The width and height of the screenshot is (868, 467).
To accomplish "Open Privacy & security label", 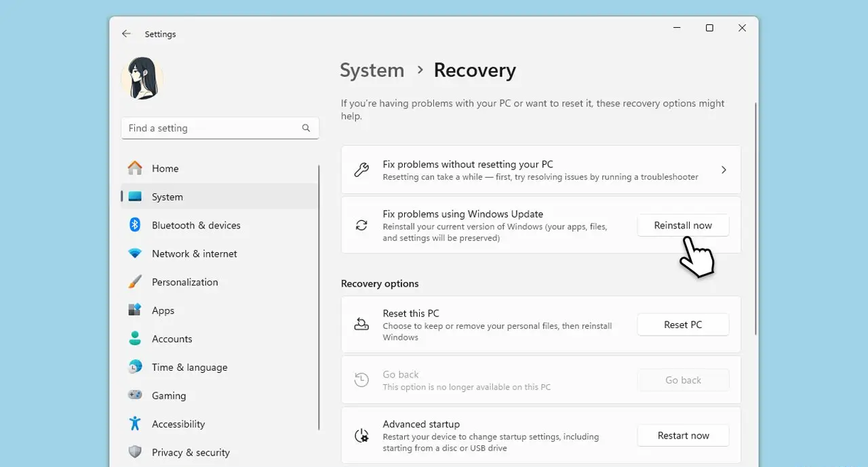I will (191, 453).
